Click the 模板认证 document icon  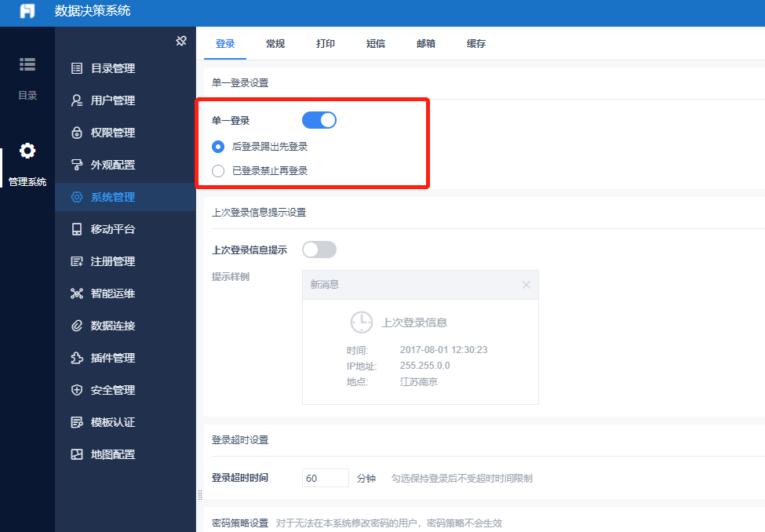coord(77,422)
